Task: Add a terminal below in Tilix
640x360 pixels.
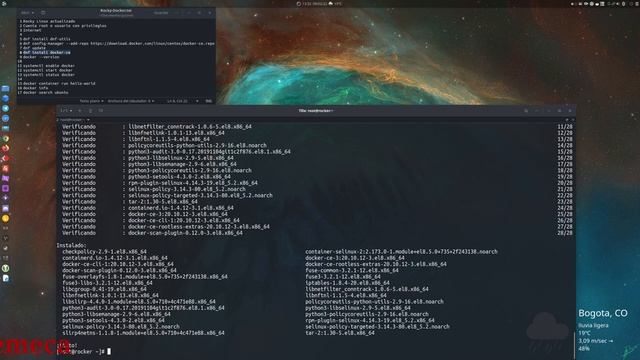Action: (x=100, y=111)
